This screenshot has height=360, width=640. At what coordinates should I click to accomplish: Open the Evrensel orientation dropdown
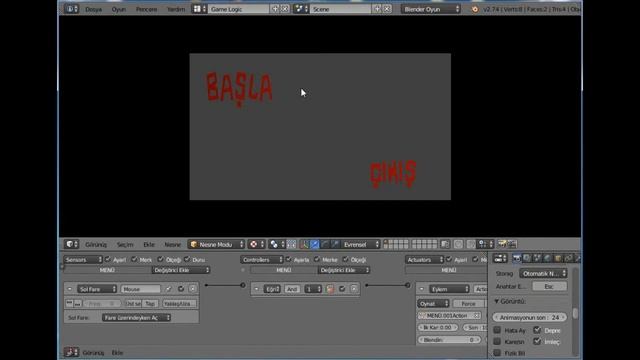(360, 244)
